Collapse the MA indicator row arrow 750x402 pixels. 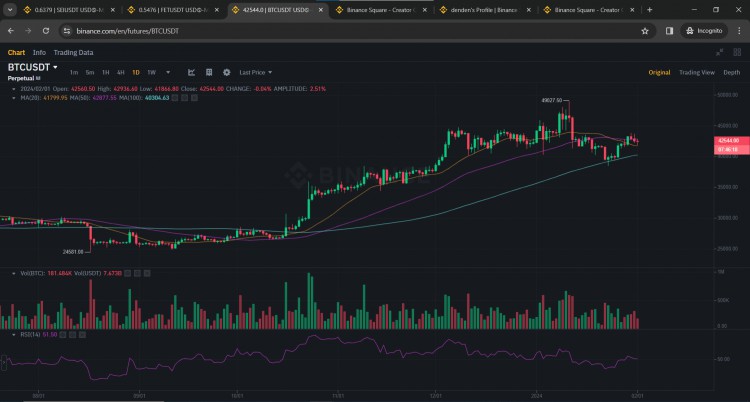(14, 98)
